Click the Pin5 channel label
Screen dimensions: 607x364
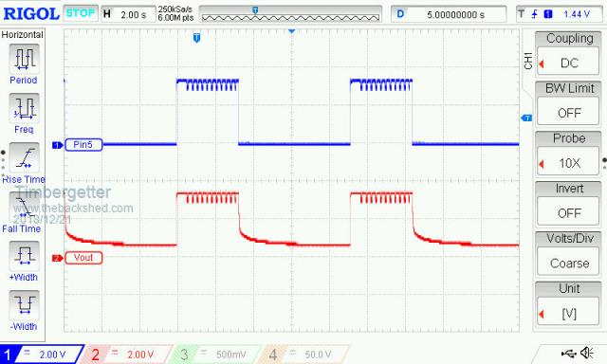[83, 145]
